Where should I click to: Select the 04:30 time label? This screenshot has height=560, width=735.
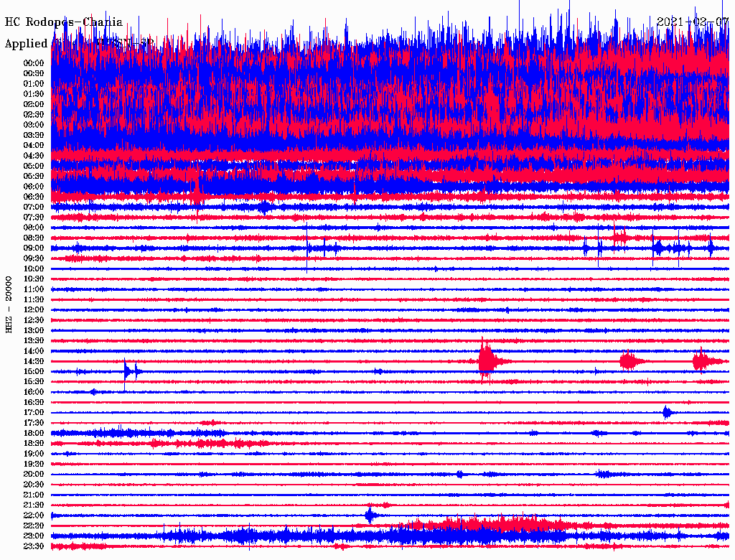pos(33,156)
